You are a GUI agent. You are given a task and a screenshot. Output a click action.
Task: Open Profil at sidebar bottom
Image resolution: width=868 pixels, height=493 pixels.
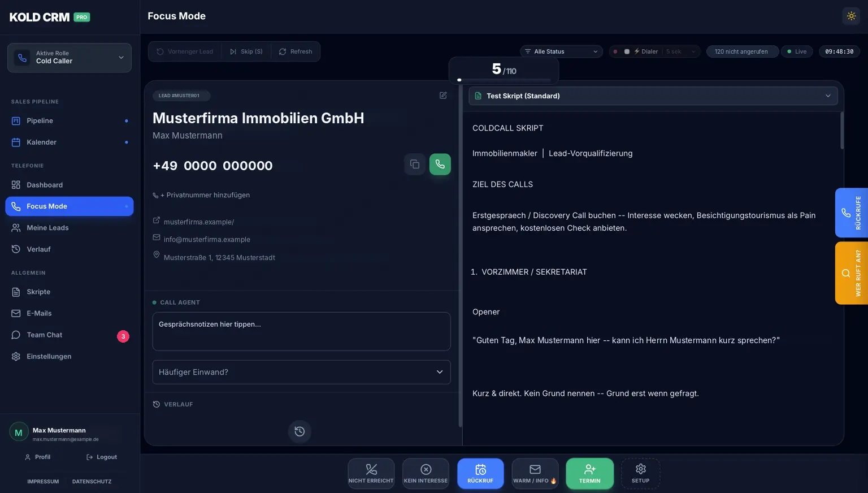tap(38, 457)
